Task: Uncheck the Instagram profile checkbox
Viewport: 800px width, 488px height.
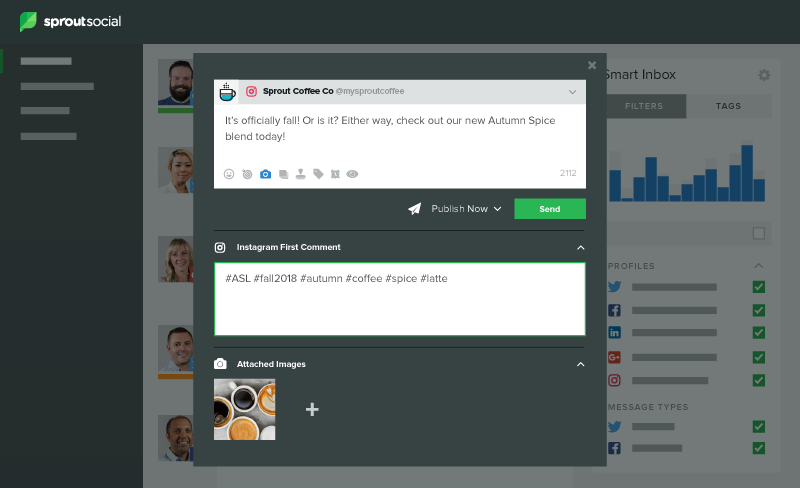Action: (759, 380)
